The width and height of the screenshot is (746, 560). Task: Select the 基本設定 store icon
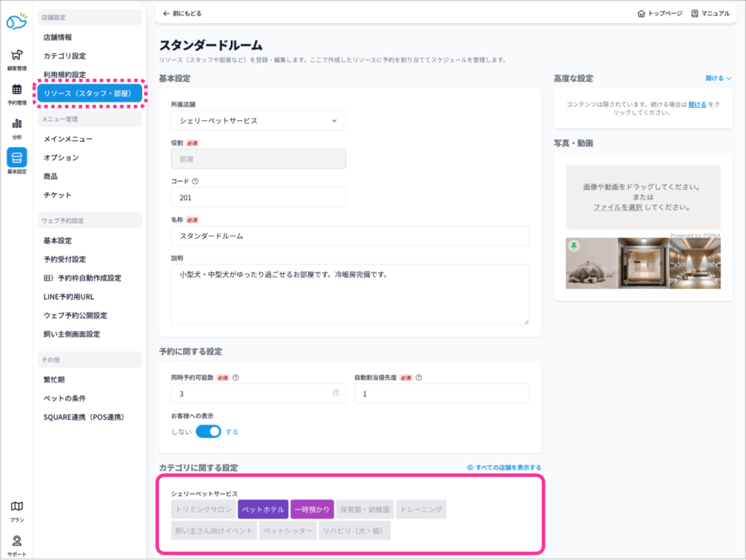point(16,158)
